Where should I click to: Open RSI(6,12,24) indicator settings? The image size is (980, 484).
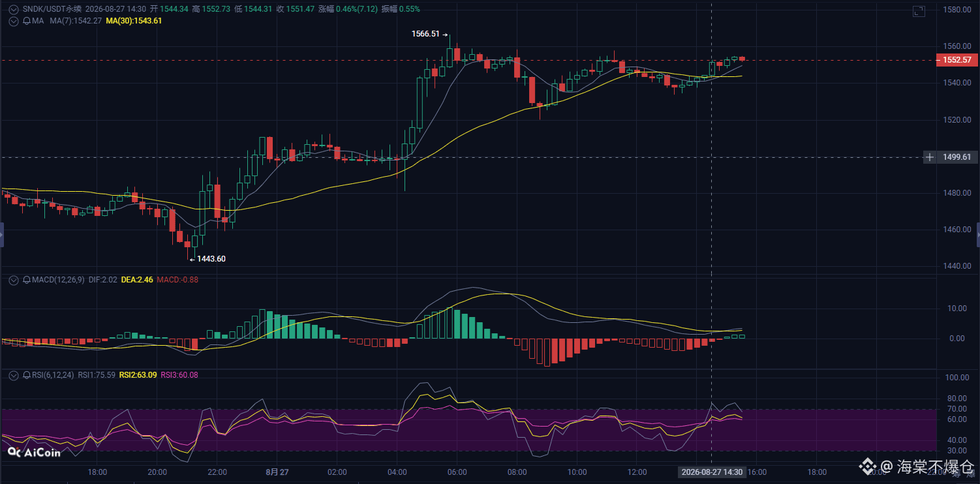[x=54, y=375]
